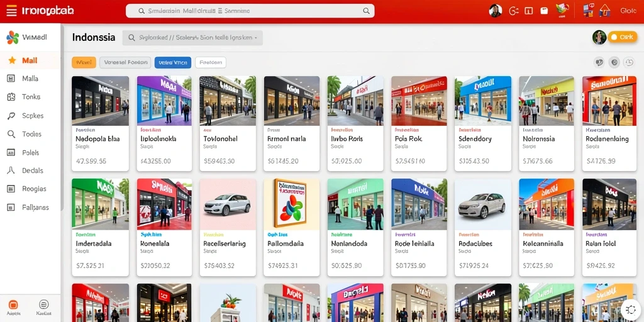The width and height of the screenshot is (644, 322).
Task: Click the magnifier icon at right of top search bar
Action: (366, 11)
